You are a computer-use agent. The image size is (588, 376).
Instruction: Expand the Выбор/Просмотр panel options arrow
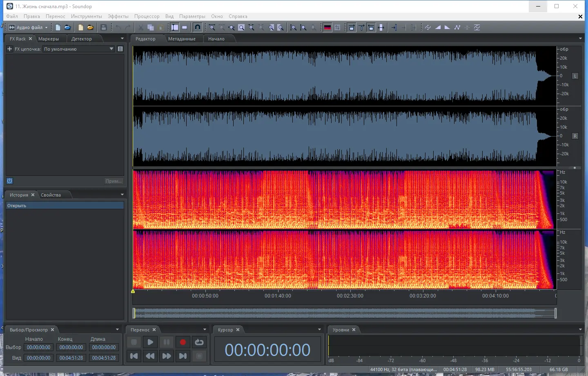click(x=117, y=330)
